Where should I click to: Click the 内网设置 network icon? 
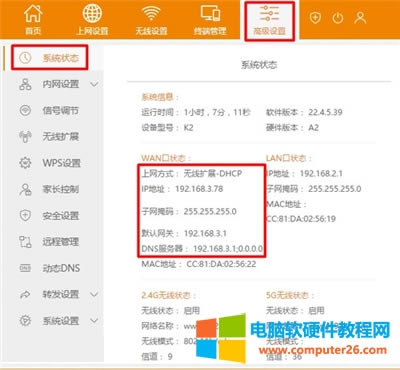tap(25, 84)
